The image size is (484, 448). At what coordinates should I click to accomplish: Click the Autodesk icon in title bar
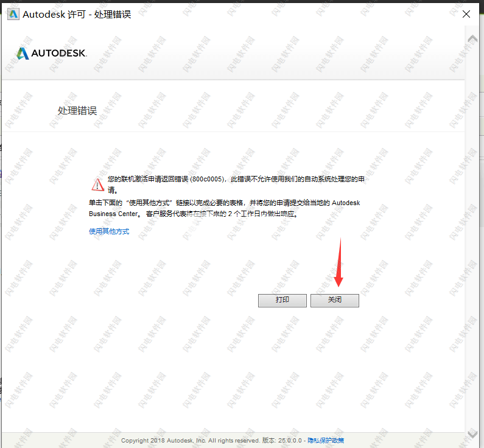(13, 14)
